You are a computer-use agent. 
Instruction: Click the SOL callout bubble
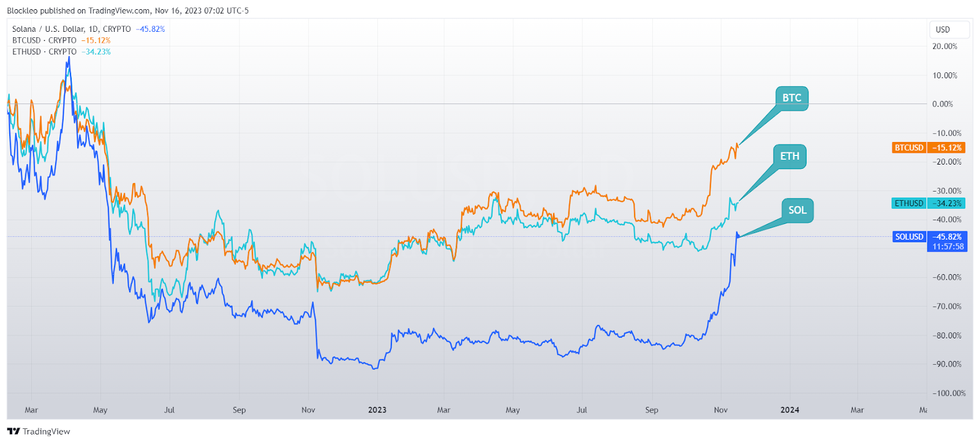tap(797, 210)
